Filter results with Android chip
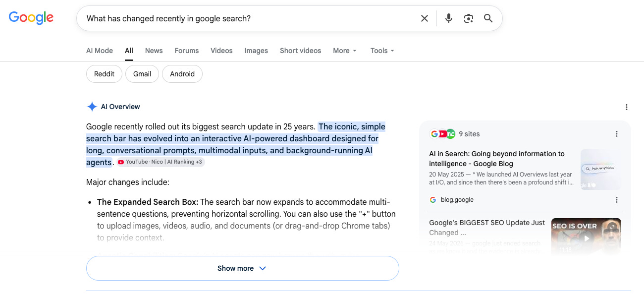The width and height of the screenshot is (644, 299). (182, 74)
